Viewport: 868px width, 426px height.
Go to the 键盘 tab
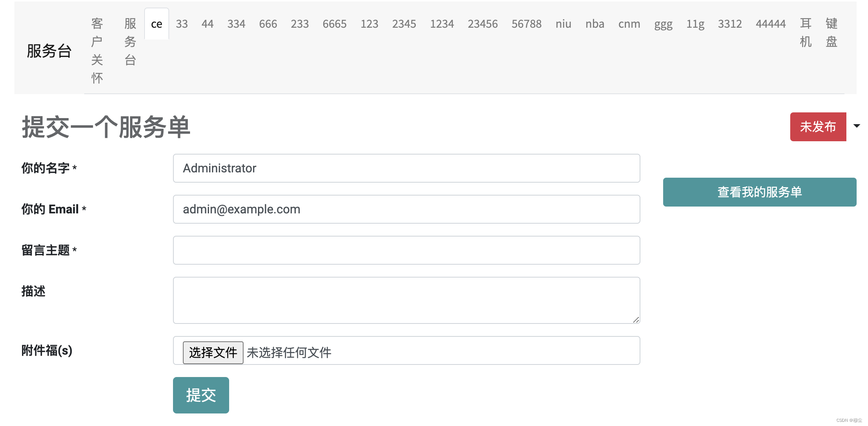point(831,33)
